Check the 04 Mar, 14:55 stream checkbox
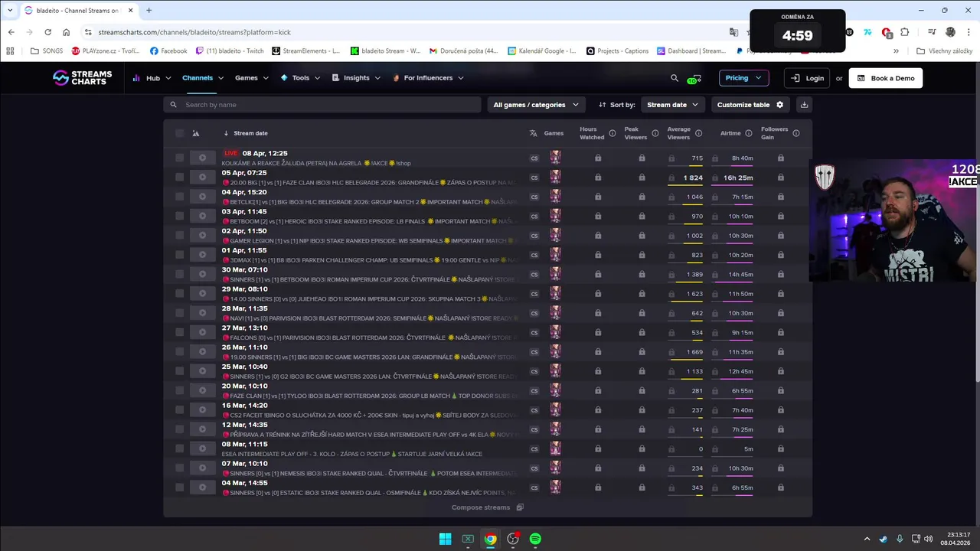Screen dimensions: 980x551 tap(179, 487)
